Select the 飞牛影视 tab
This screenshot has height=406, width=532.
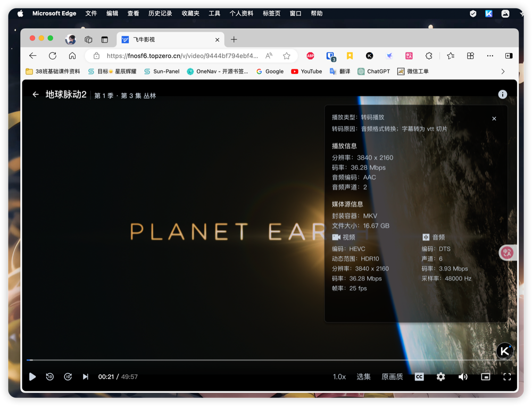click(x=171, y=40)
